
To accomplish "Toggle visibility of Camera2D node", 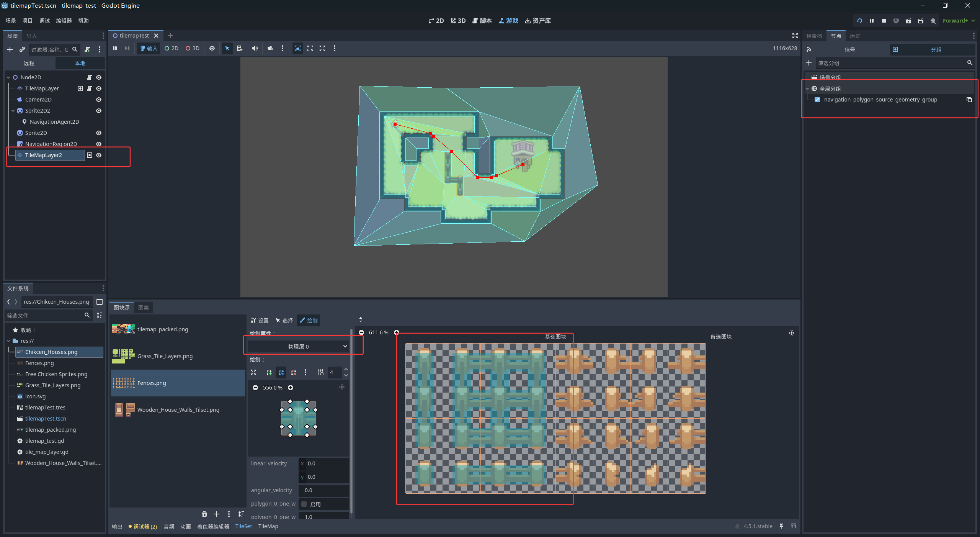I will (99, 100).
